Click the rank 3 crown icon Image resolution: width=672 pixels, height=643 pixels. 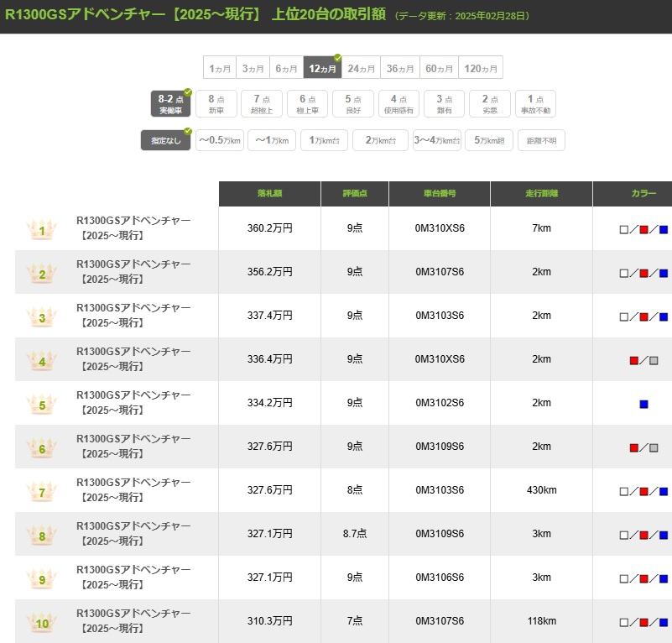coord(42,316)
